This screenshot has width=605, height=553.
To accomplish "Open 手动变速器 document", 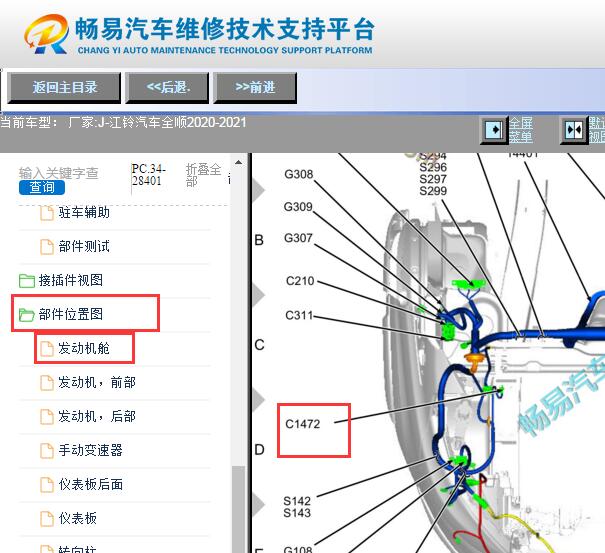I will [90, 450].
